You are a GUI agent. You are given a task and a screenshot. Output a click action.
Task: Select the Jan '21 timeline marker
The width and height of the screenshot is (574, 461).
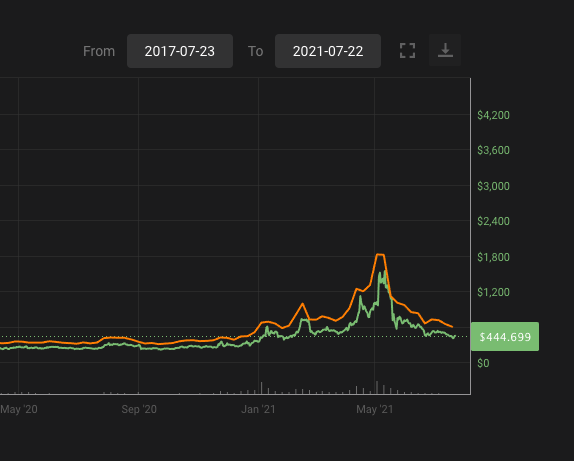(x=258, y=409)
